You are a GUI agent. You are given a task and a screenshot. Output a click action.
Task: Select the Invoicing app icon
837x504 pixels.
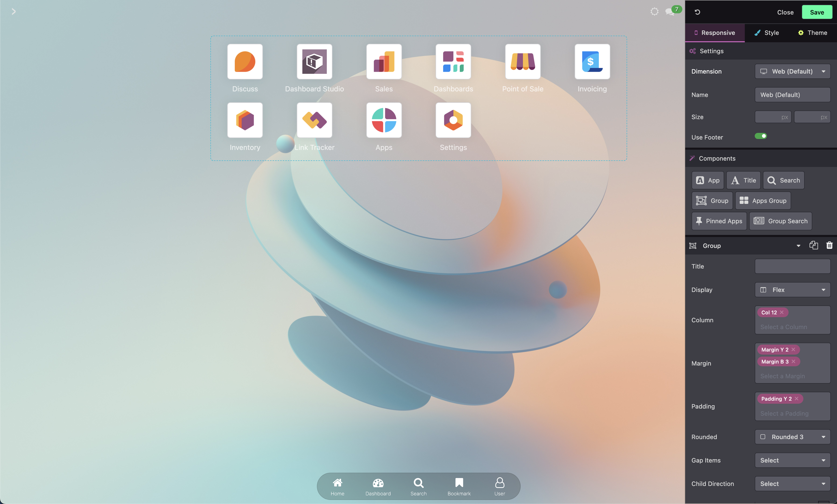click(x=592, y=61)
